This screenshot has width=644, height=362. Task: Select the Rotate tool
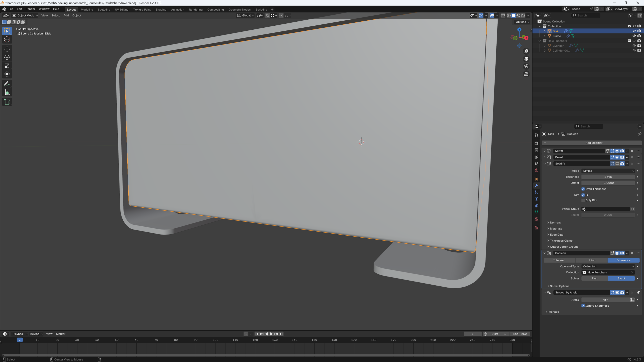pos(7,57)
